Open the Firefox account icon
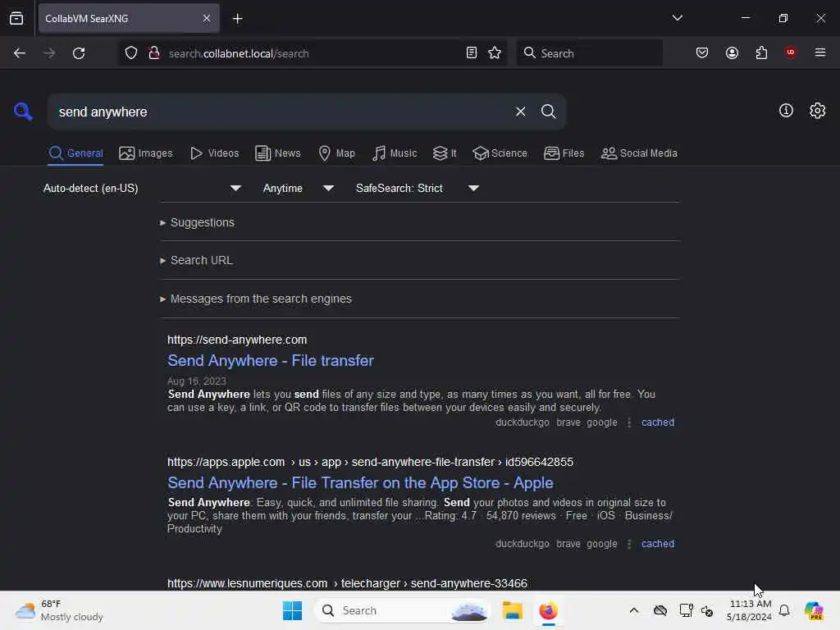 732,53
